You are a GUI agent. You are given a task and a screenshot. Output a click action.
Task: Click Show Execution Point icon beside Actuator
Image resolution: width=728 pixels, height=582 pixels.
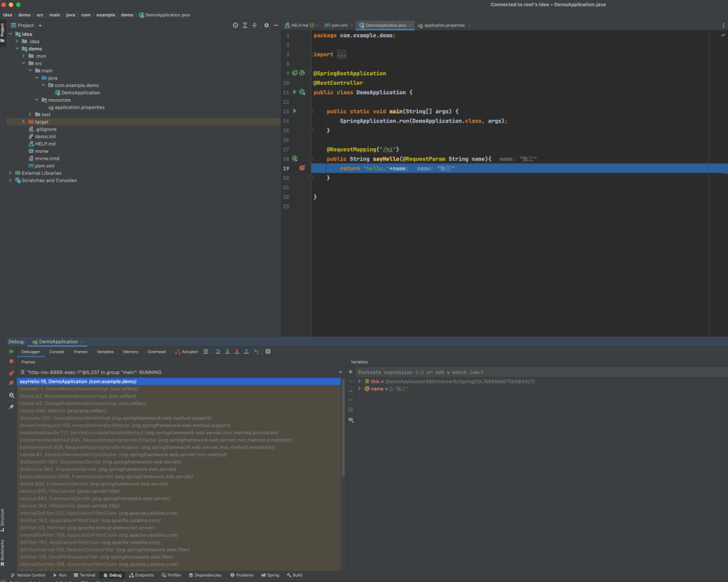(206, 352)
